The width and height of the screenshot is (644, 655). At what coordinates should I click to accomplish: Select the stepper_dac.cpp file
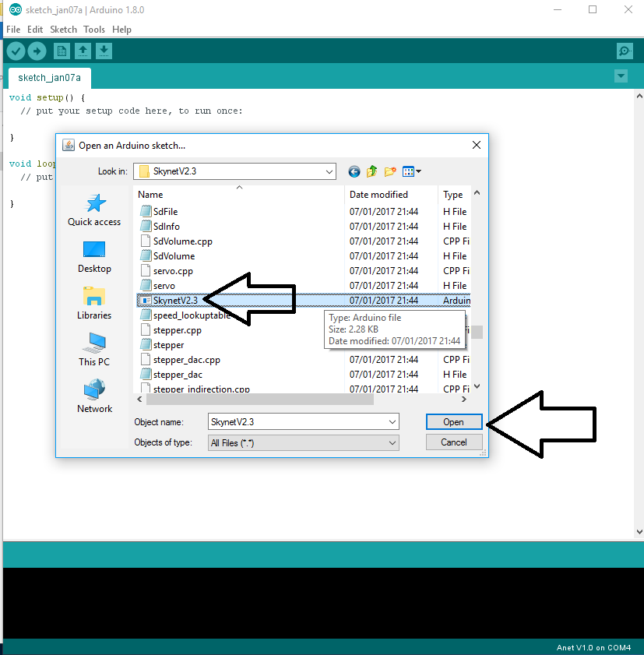pos(186,360)
